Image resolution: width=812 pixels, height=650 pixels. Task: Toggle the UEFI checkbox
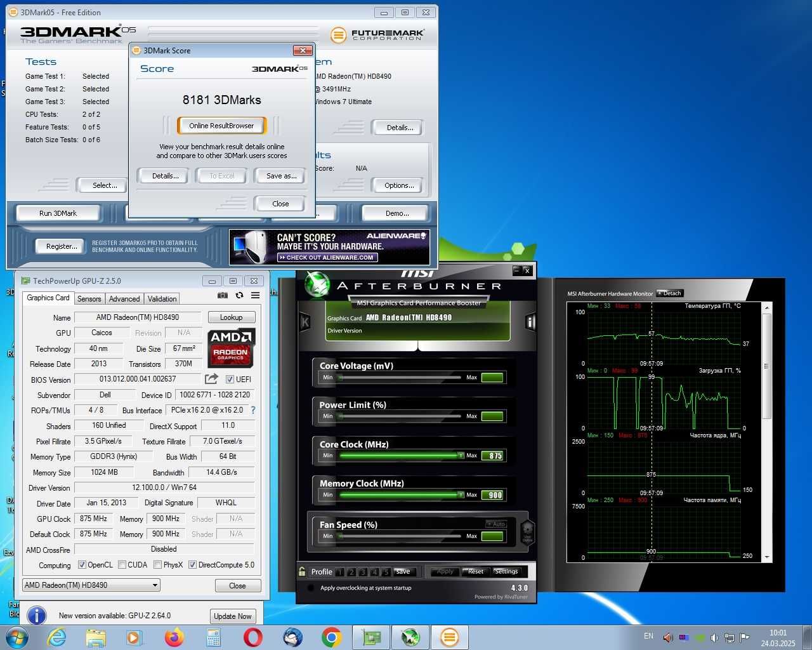pos(230,379)
